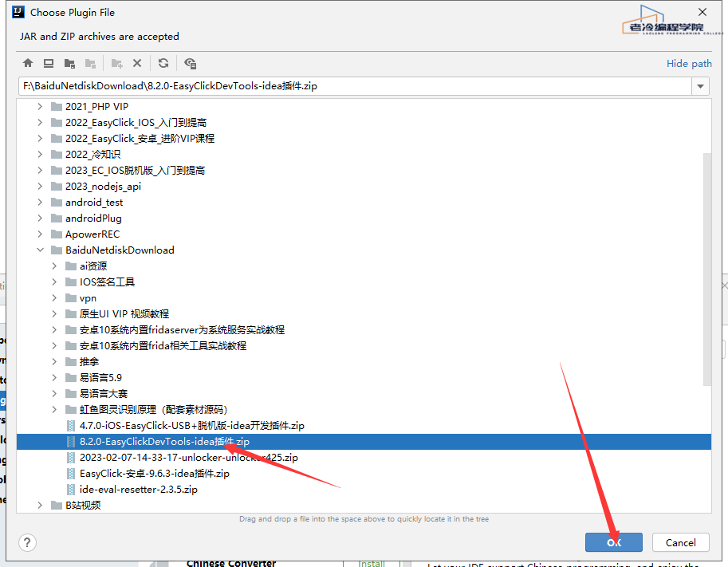Open the help question mark button

click(27, 542)
